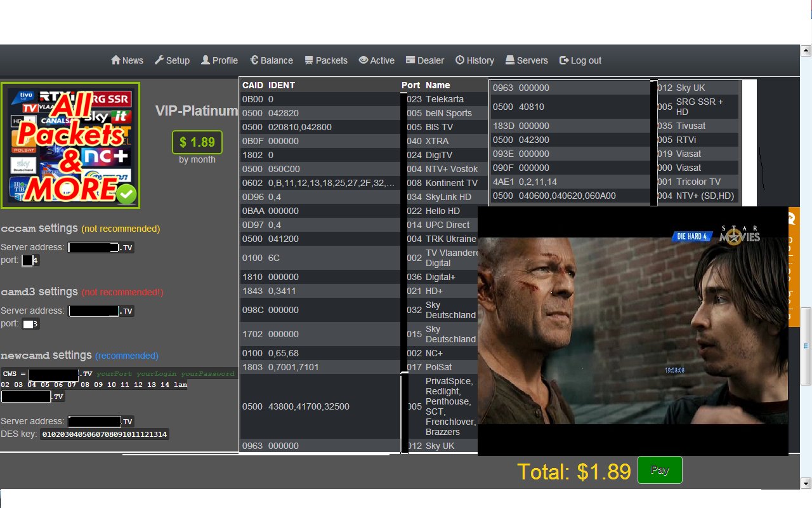The image size is (812, 508).
Task: Click the PolSat row name
Action: 438,367
